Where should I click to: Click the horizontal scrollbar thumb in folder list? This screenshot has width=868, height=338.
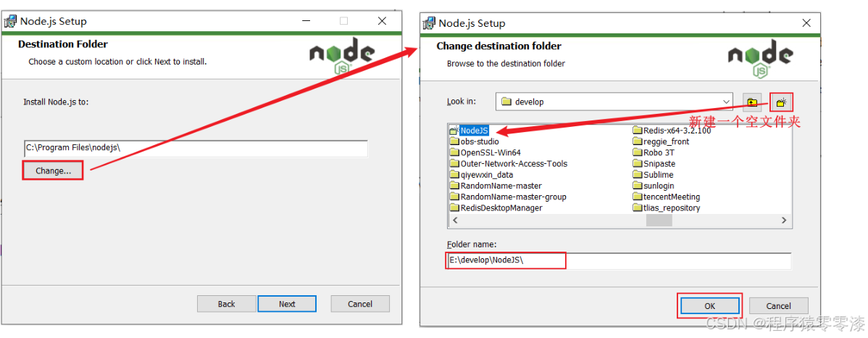[x=659, y=220]
